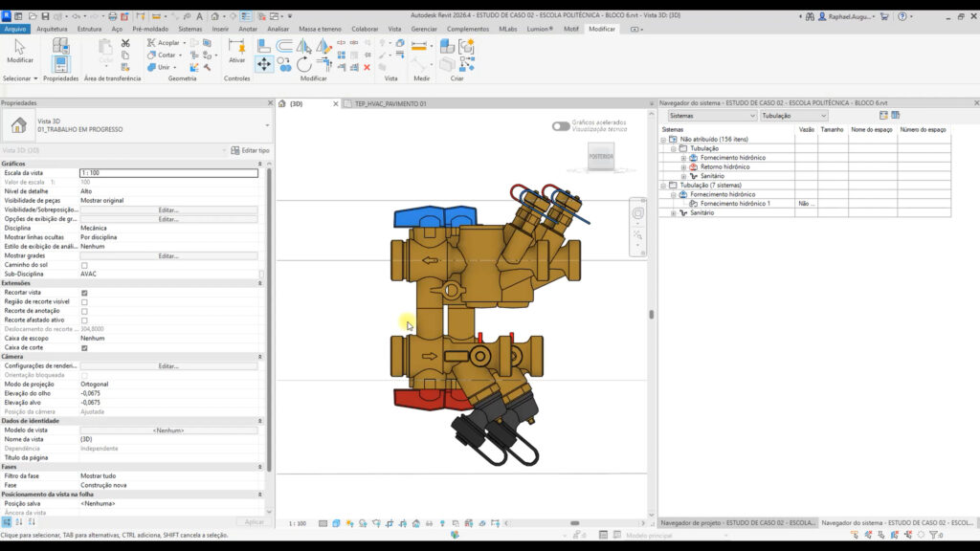Switch to TEP_HVAC_PAVIMENTO 01 view tab
980x551 pixels.
click(390, 103)
